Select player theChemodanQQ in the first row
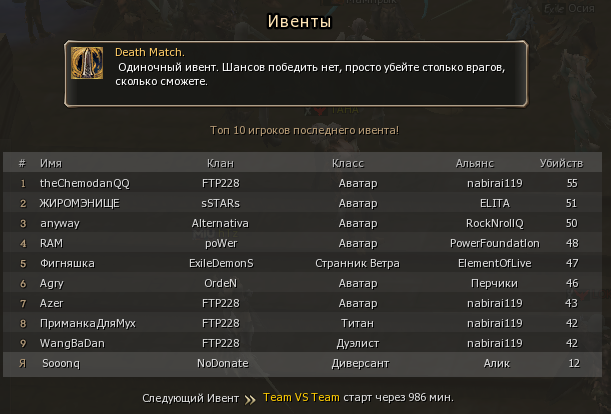The height and width of the screenshot is (414, 611). (x=85, y=183)
